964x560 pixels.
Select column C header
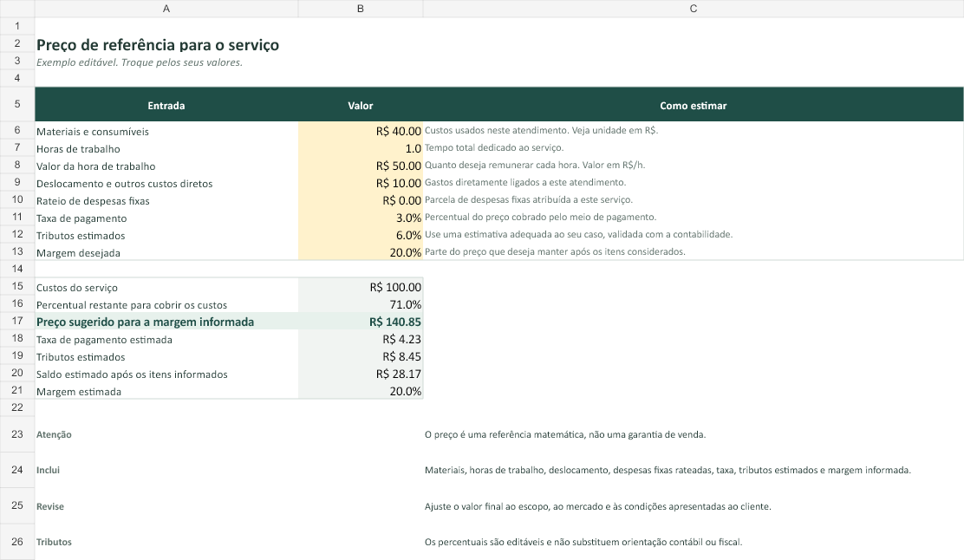tap(693, 9)
